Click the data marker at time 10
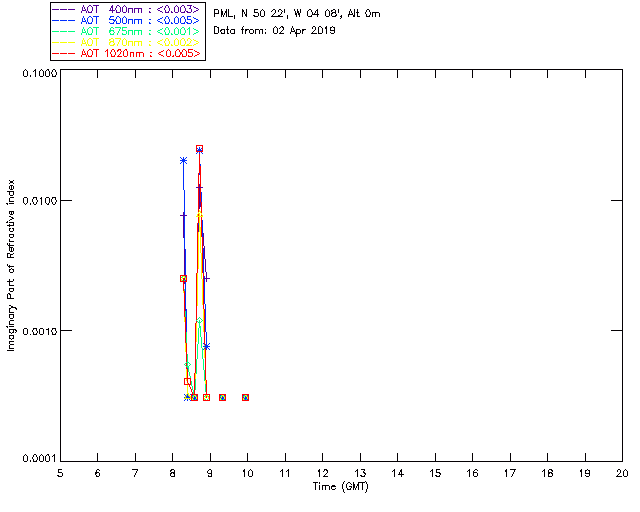Image resolution: width=640 pixels, height=512 pixels. [x=245, y=397]
